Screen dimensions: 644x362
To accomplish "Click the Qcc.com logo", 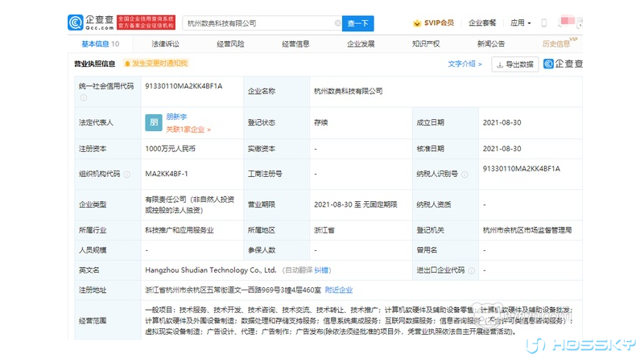I will tap(91, 23).
